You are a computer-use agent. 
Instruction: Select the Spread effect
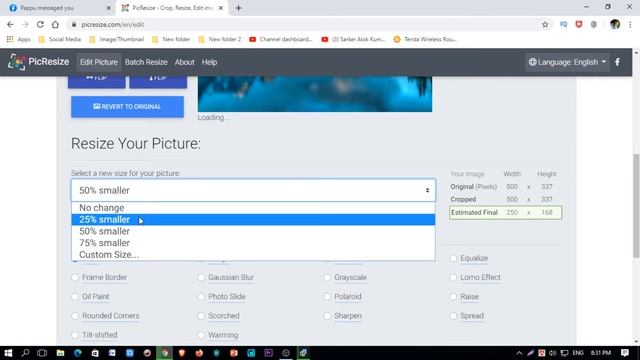point(453,316)
